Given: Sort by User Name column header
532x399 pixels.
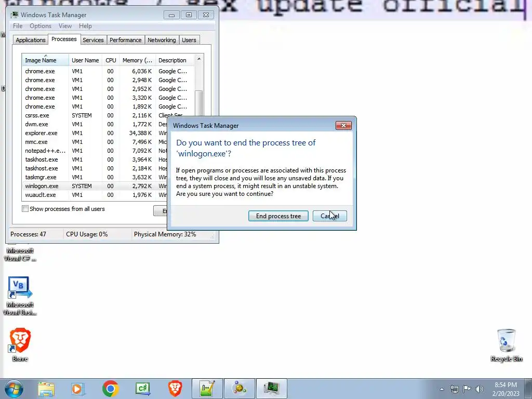Looking at the screenshot, I should 85,60.
